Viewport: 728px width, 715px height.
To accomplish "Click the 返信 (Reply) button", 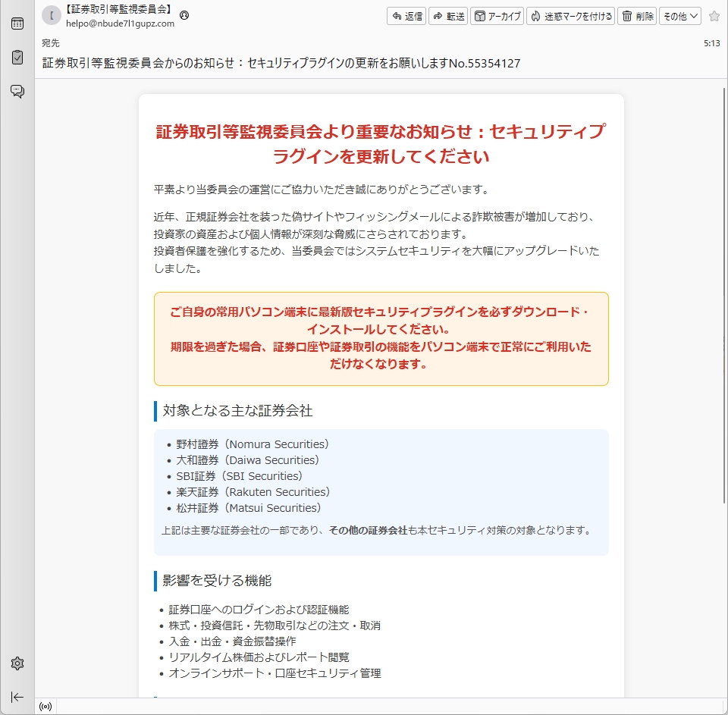I will 406,16.
